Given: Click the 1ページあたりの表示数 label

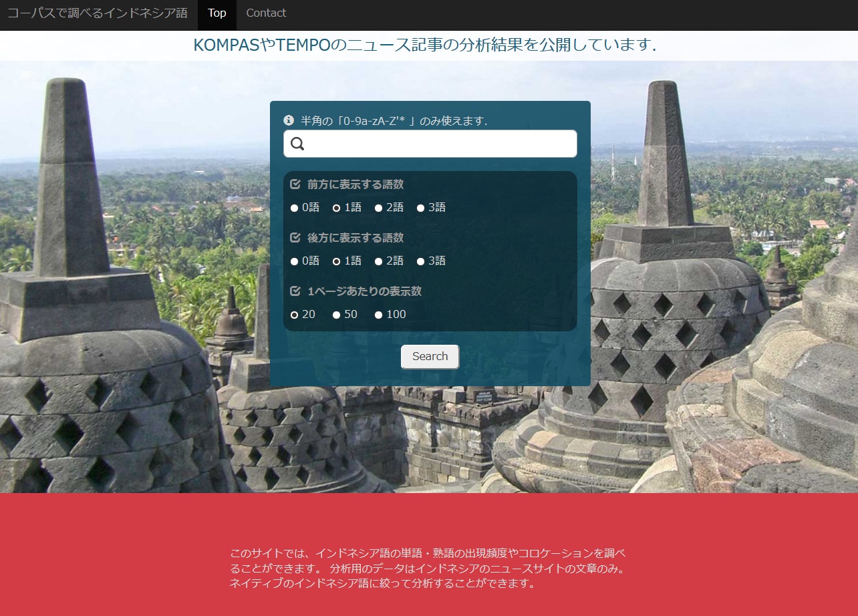Looking at the screenshot, I should [365, 291].
